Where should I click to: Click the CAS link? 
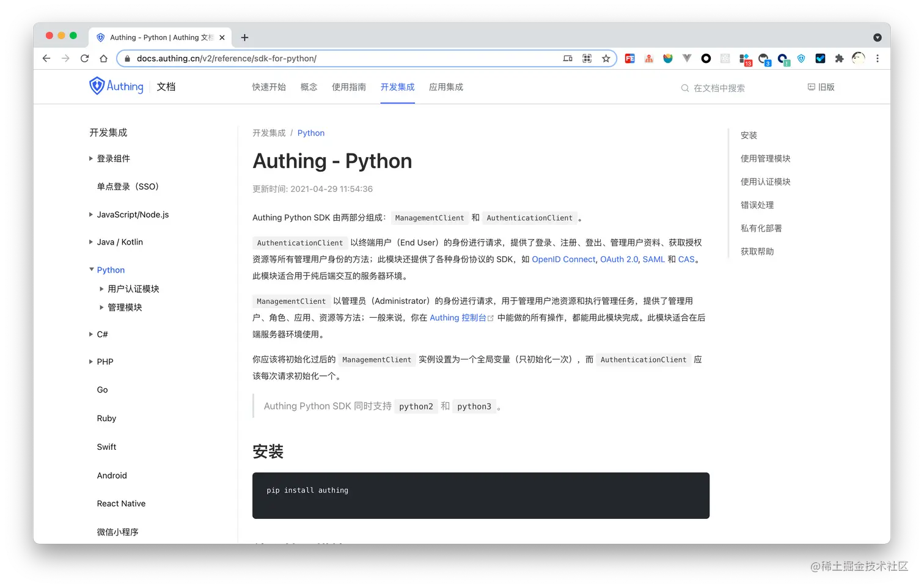click(686, 259)
